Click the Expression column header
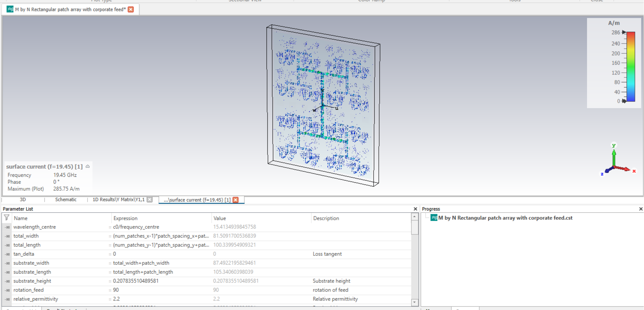 tap(125, 218)
